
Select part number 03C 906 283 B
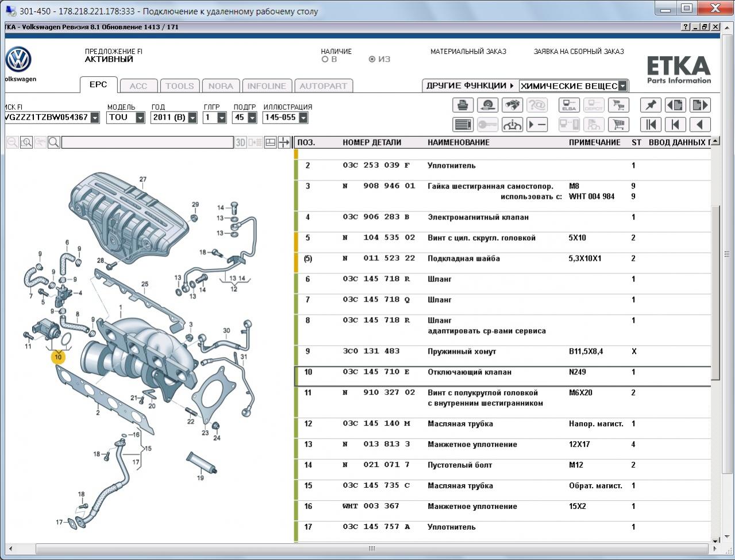click(x=376, y=217)
